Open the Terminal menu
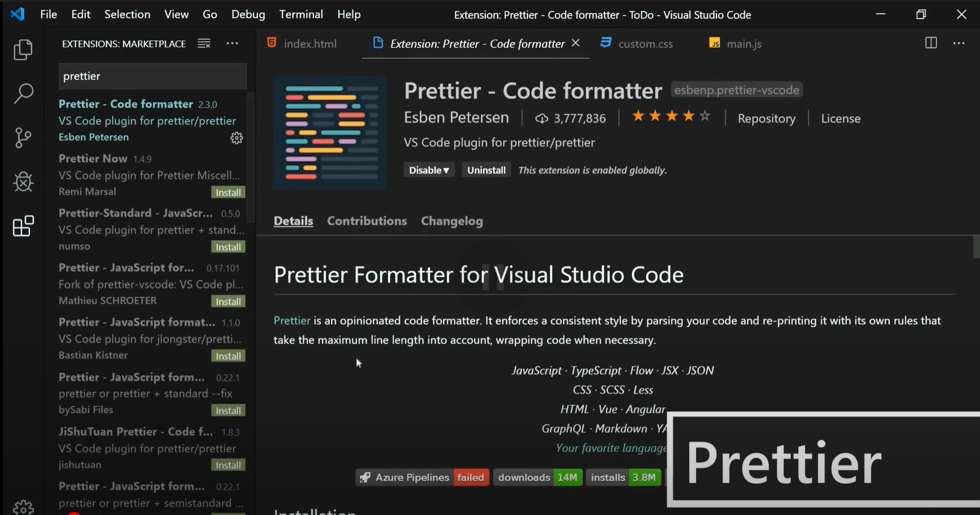This screenshot has height=515, width=980. [x=301, y=15]
